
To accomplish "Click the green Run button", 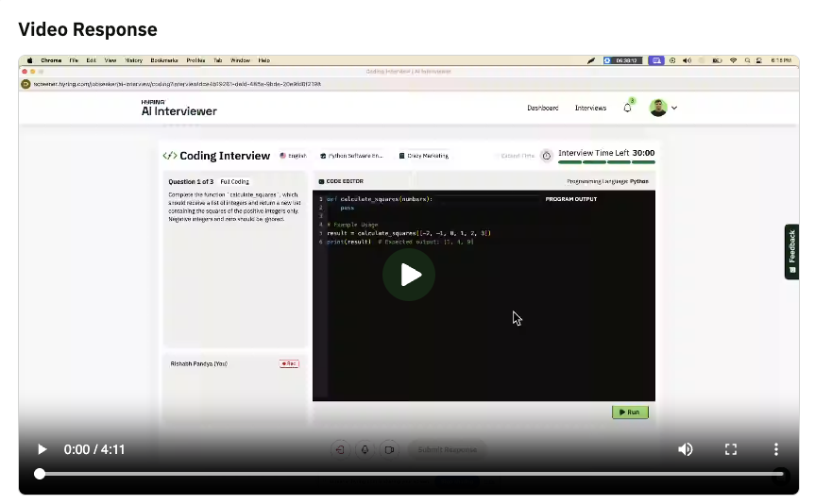I will [x=630, y=412].
